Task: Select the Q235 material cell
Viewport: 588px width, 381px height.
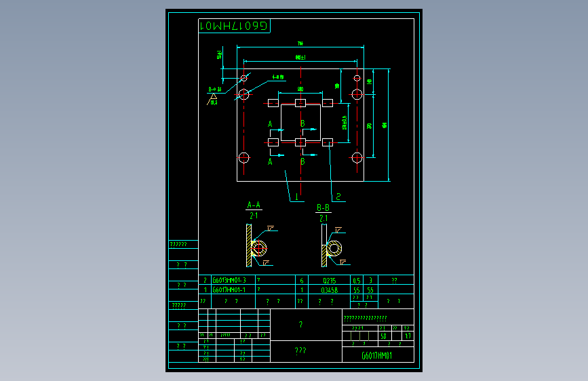Action: click(x=329, y=281)
